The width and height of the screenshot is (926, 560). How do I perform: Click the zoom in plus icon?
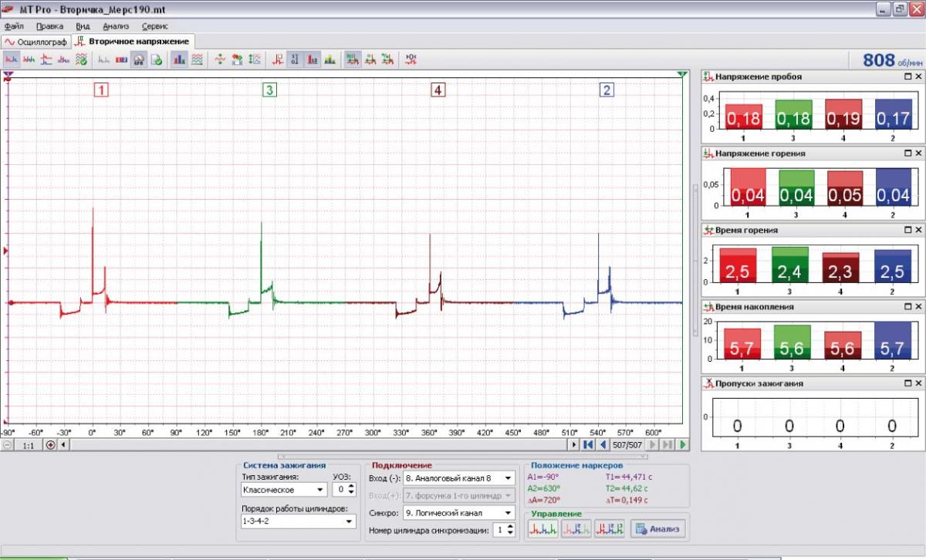pos(51,445)
